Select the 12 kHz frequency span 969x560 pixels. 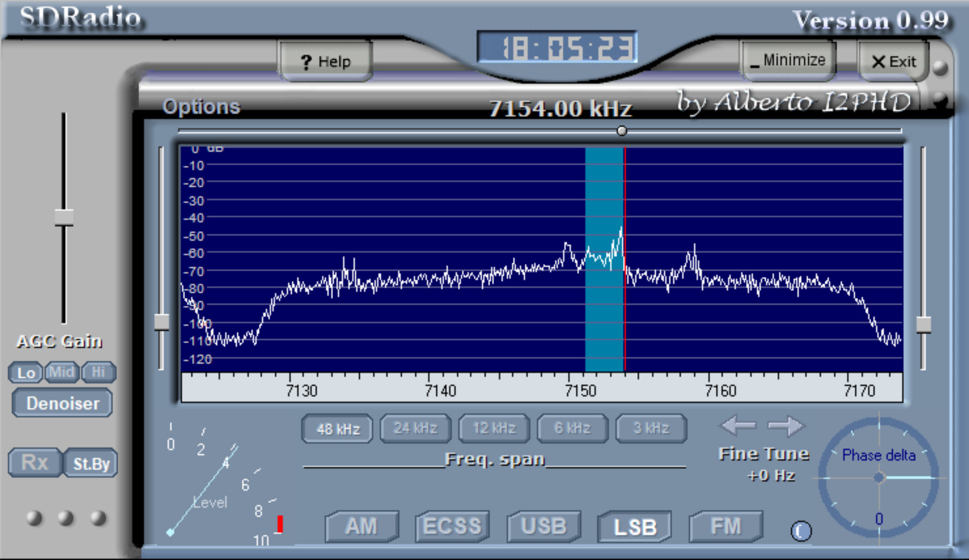click(493, 428)
